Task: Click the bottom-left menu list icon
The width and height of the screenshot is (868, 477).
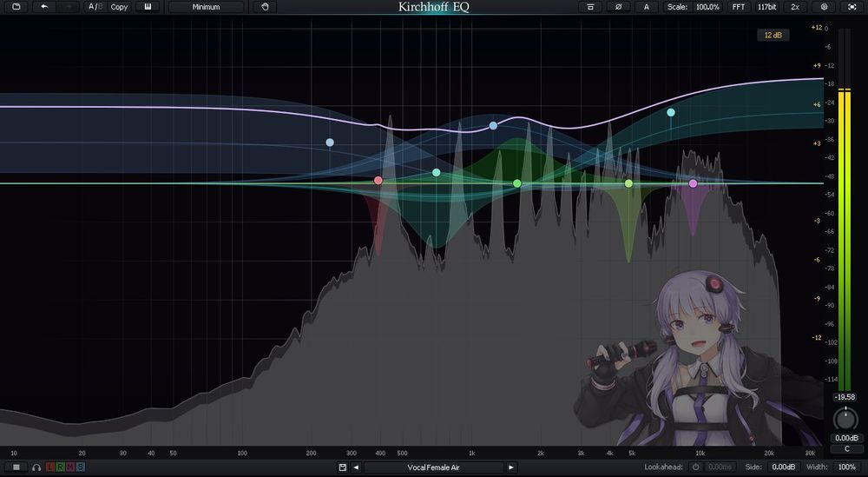Action: tap(16, 467)
